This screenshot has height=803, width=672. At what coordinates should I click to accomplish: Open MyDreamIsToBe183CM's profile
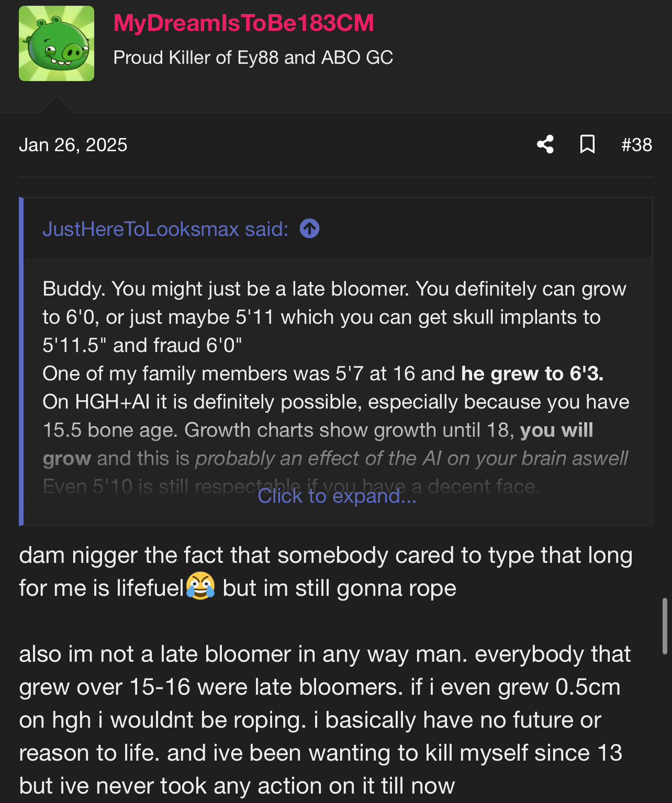tap(243, 23)
